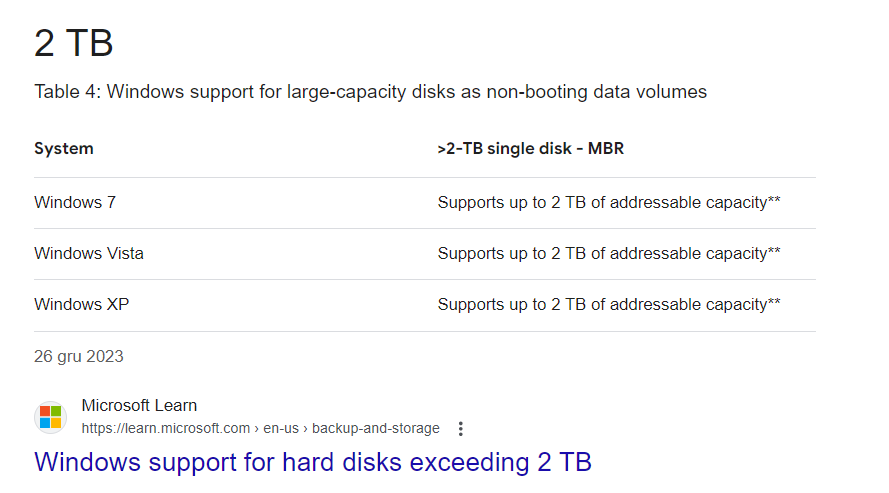Click the Table 4 caption text
This screenshot has width=889, height=493.
[x=370, y=92]
